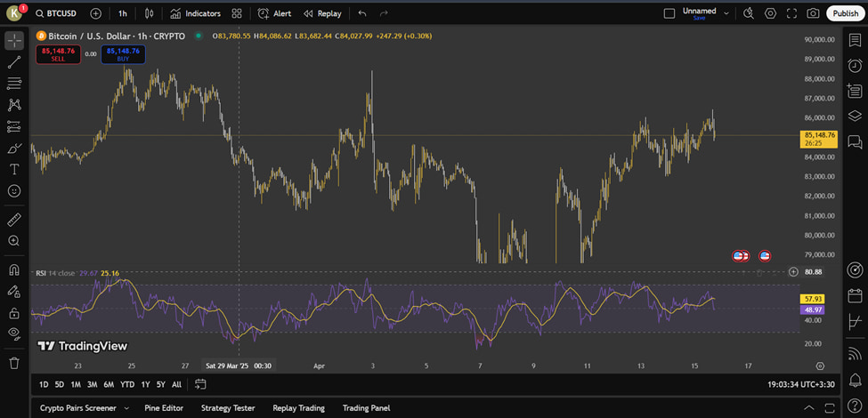Hide all drawings with eye icon
The width and height of the screenshot is (868, 418).
(14, 334)
